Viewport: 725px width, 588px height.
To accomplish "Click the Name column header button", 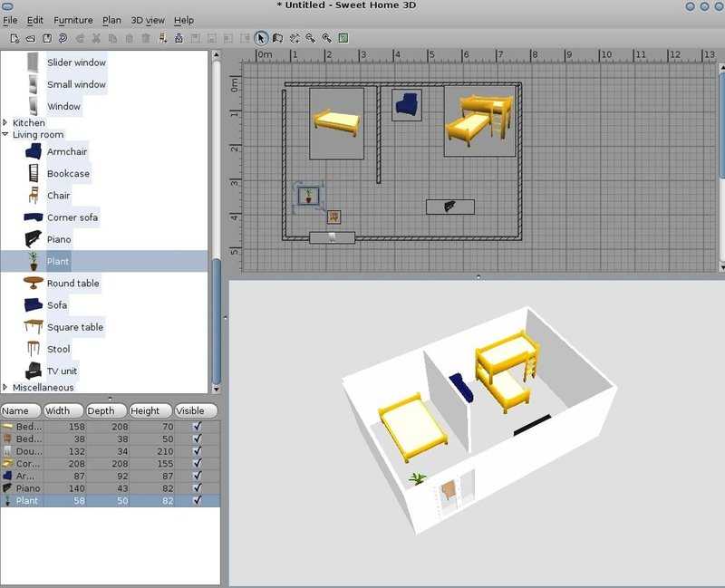I will (20, 410).
